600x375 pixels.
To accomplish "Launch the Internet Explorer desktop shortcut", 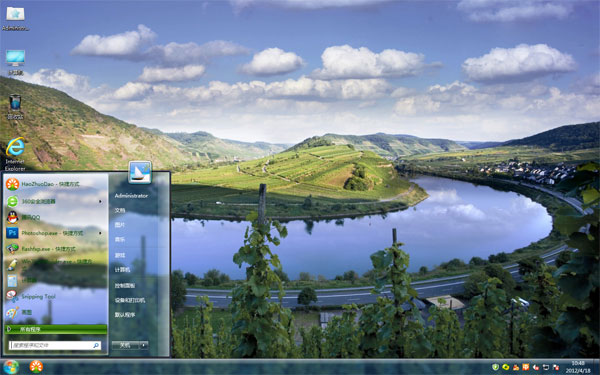I will 15,154.
